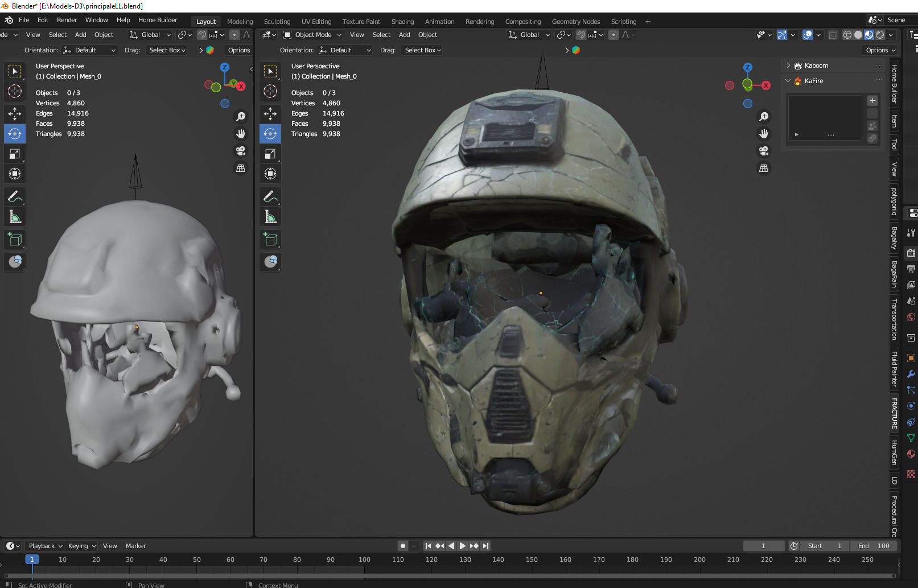
Task: Switch to Wireframe viewport shading
Action: [x=847, y=35]
